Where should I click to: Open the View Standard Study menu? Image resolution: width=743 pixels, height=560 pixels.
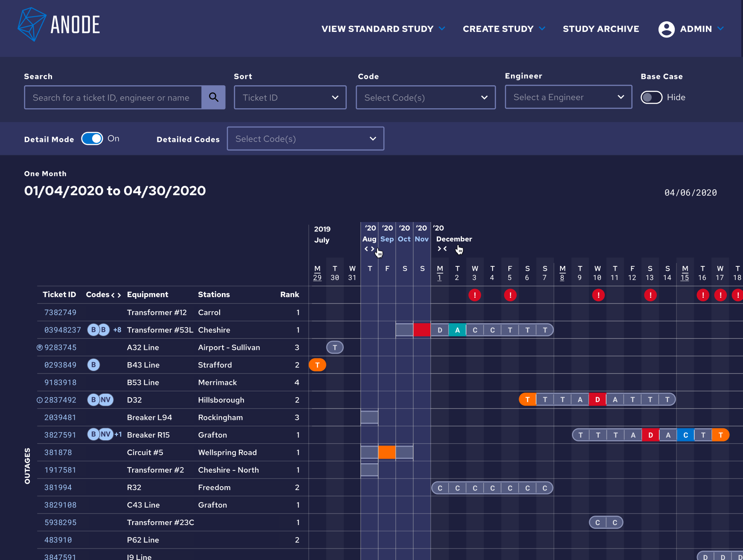[x=383, y=29]
